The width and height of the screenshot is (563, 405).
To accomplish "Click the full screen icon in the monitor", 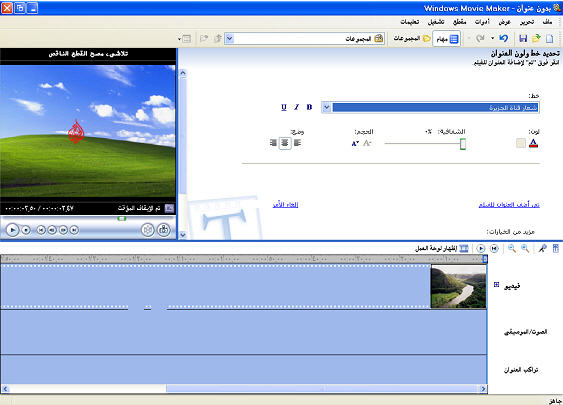I will pyautogui.click(x=169, y=208).
